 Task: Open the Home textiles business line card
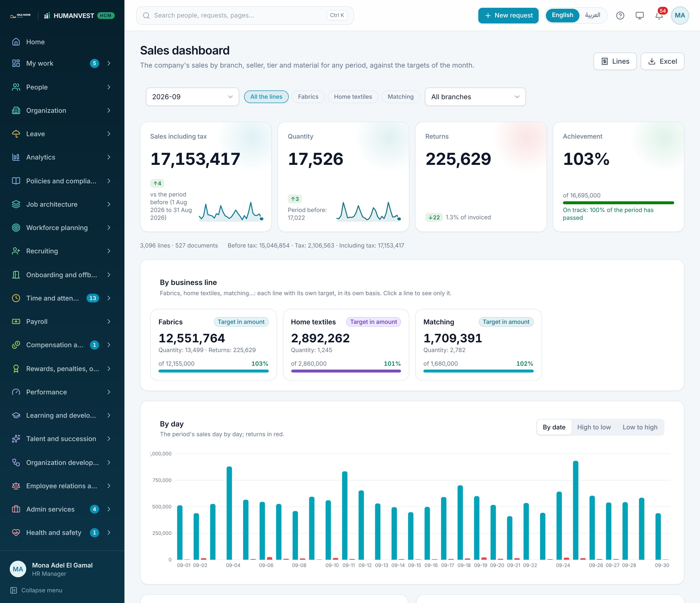346,345
